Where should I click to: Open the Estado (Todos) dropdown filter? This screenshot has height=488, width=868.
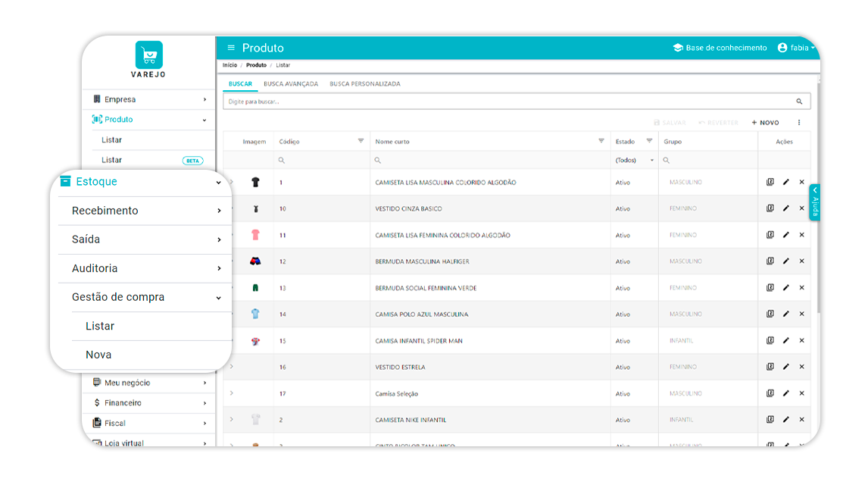point(635,161)
